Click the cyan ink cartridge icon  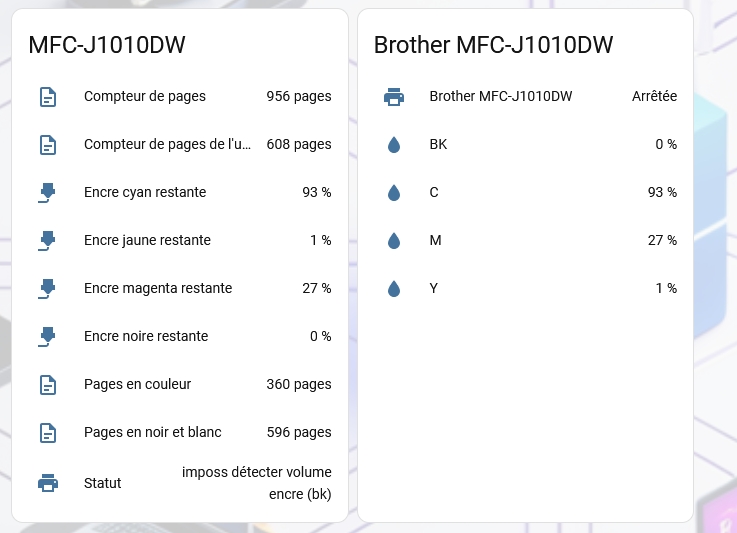pyautogui.click(x=48, y=192)
